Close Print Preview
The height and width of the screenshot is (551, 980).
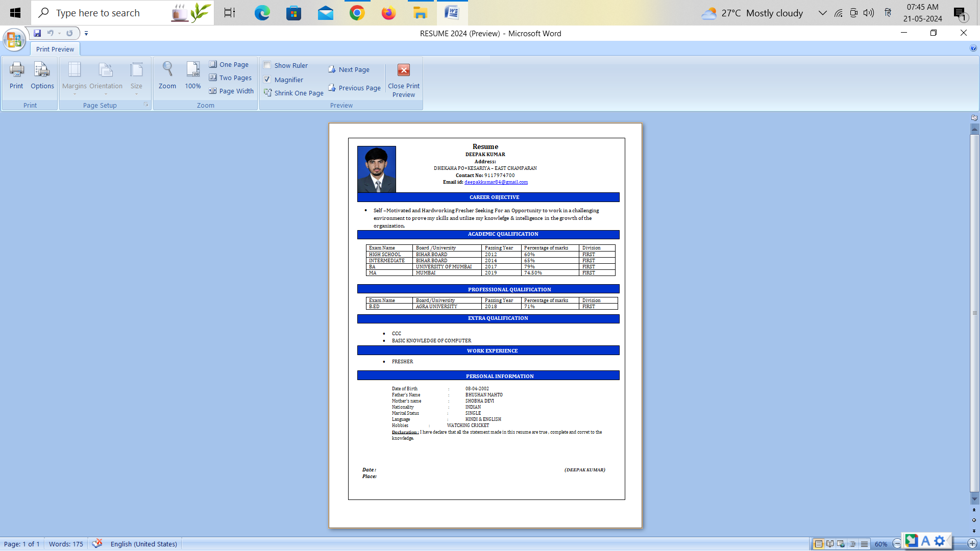(404, 81)
